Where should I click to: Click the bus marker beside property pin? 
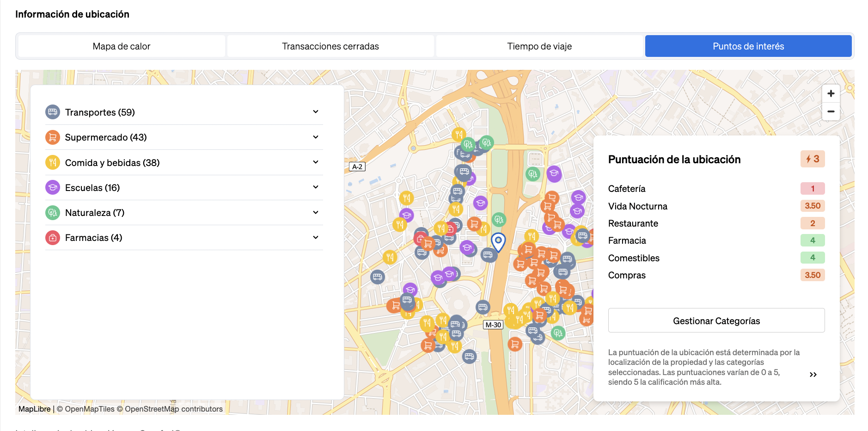pyautogui.click(x=488, y=254)
